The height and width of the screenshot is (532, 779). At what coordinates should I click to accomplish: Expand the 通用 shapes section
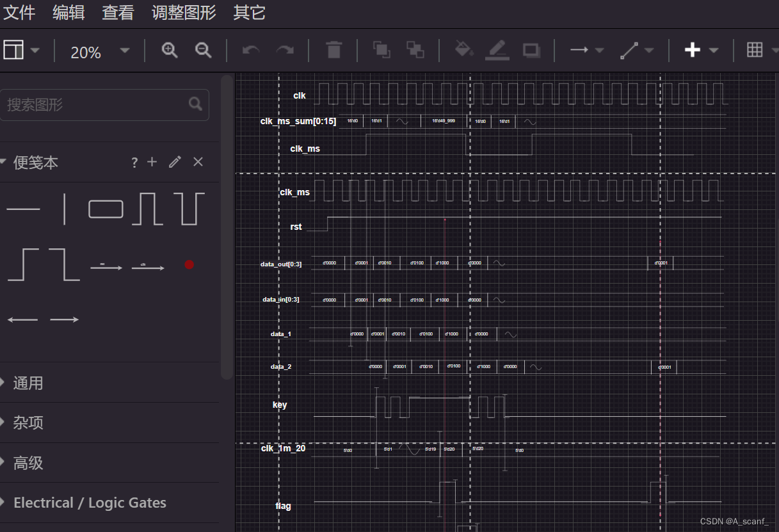coord(29,383)
